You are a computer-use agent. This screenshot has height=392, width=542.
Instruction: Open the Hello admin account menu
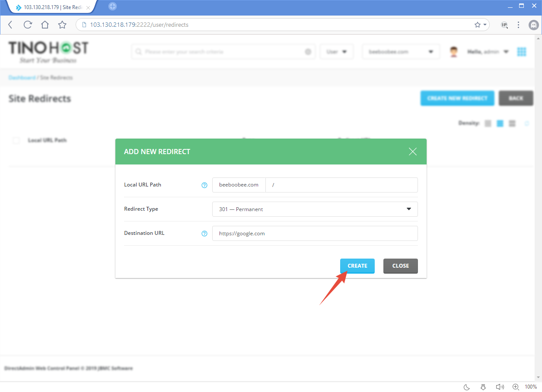click(x=488, y=51)
